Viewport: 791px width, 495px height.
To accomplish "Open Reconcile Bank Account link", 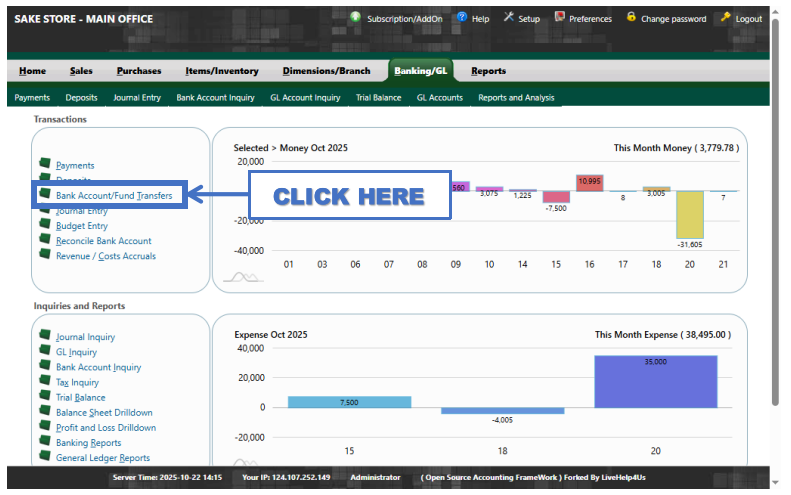I will point(103,241).
